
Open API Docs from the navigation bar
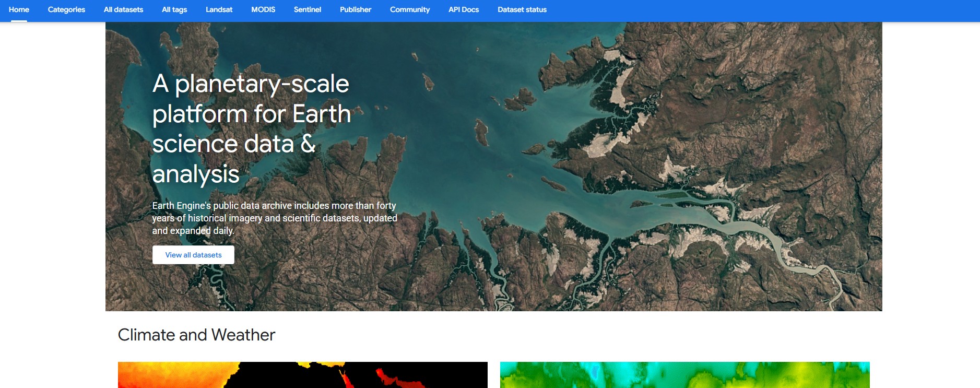tap(464, 9)
